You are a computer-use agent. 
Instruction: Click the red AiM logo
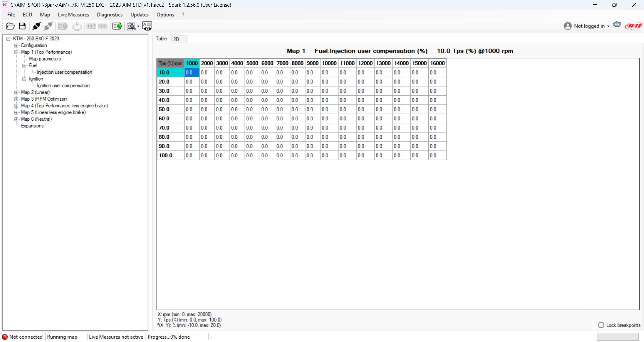coord(633,26)
